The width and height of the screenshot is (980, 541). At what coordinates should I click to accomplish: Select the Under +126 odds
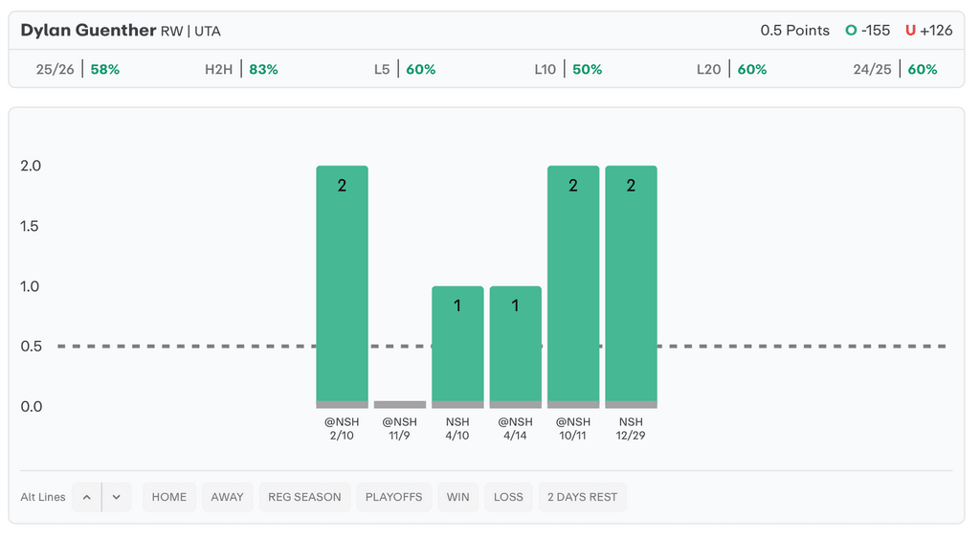(929, 31)
